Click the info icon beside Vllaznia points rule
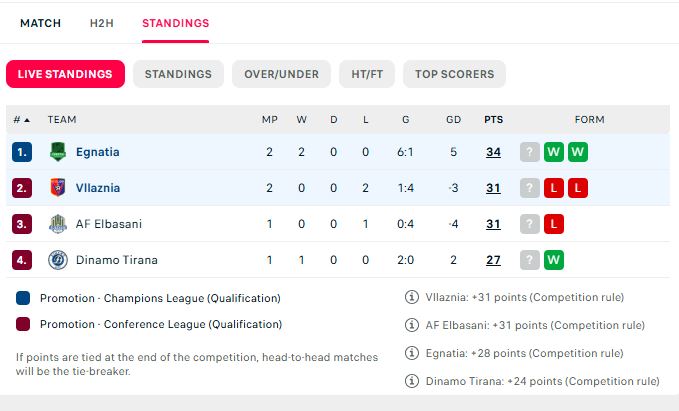The width and height of the screenshot is (679, 411). pyautogui.click(x=411, y=297)
